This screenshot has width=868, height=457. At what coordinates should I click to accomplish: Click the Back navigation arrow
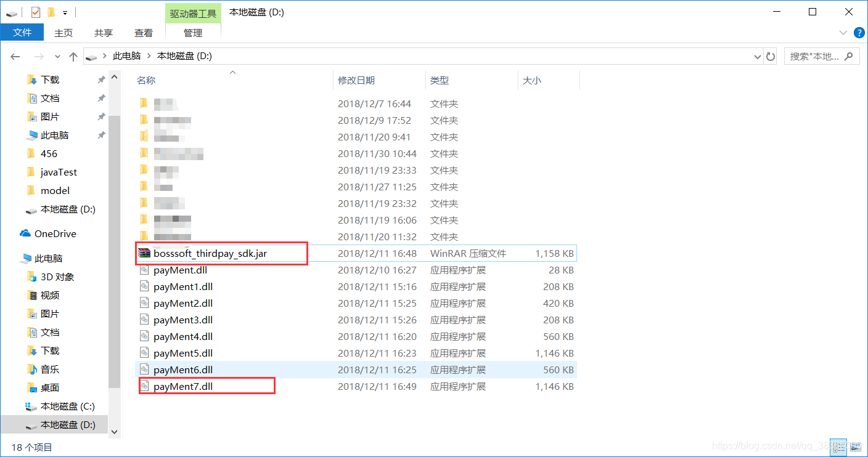(15, 57)
